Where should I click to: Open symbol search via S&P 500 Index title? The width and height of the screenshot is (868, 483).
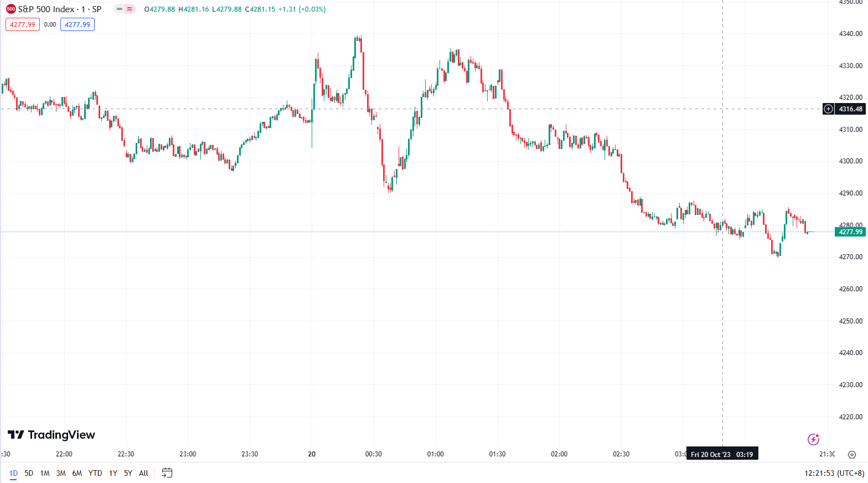click(60, 9)
